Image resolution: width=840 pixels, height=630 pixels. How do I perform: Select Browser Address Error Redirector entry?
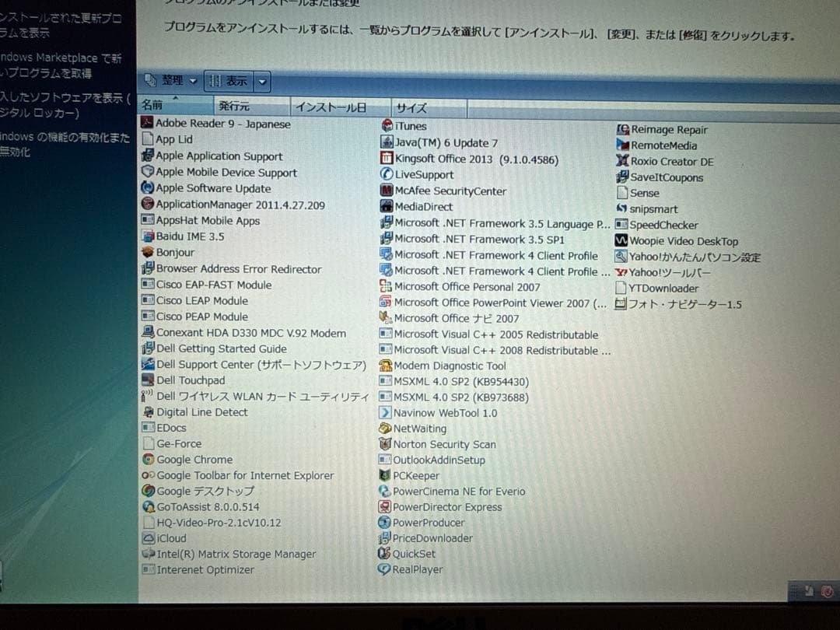coord(232,268)
